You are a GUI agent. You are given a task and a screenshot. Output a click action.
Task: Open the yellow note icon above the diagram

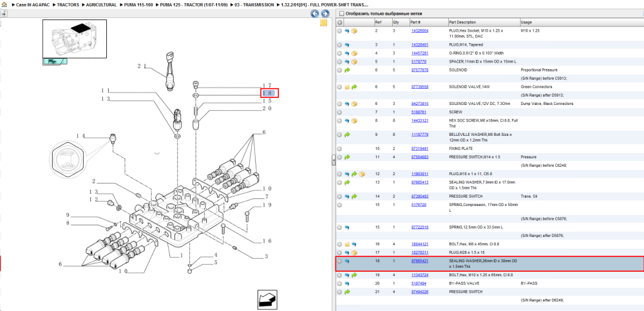pos(324,23)
